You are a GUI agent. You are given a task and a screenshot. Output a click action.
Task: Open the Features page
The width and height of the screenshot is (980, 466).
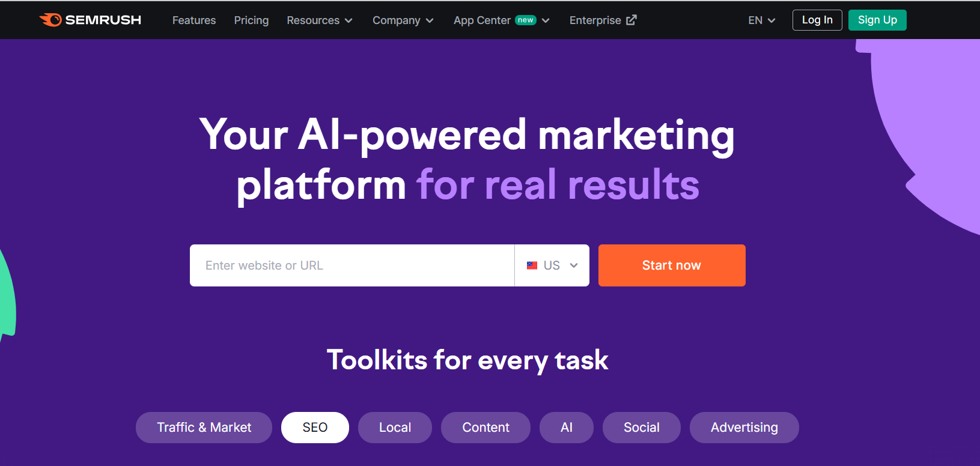point(194,20)
